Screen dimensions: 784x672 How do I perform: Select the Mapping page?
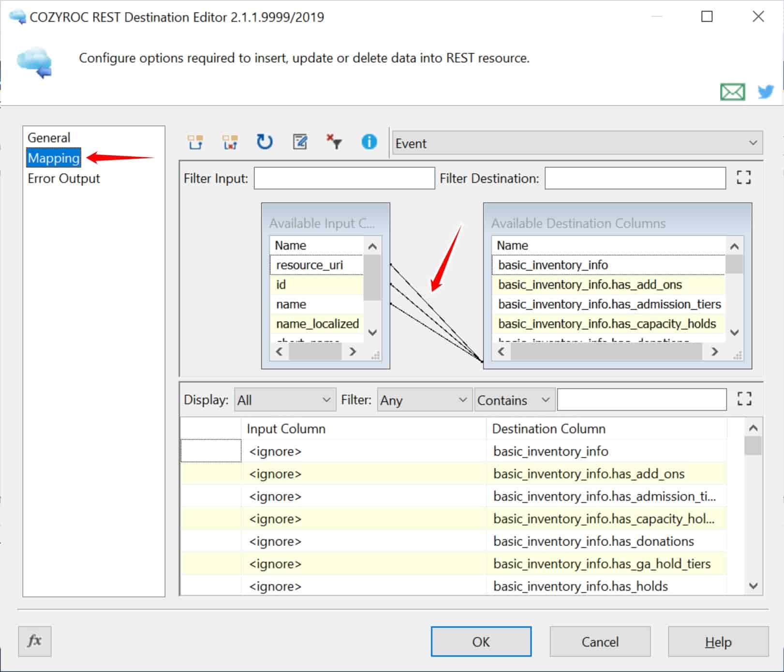pyautogui.click(x=54, y=158)
